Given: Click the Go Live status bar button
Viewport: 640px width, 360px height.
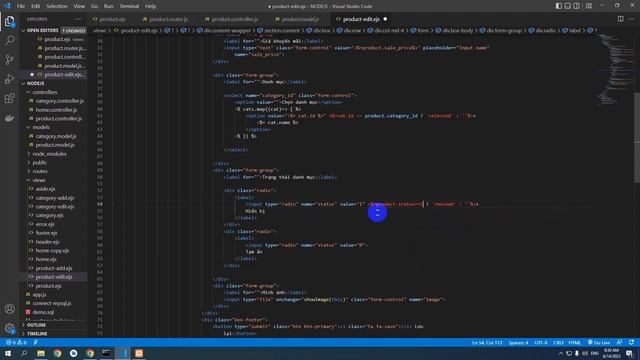Looking at the screenshot, I should pyautogui.click(x=599, y=342).
